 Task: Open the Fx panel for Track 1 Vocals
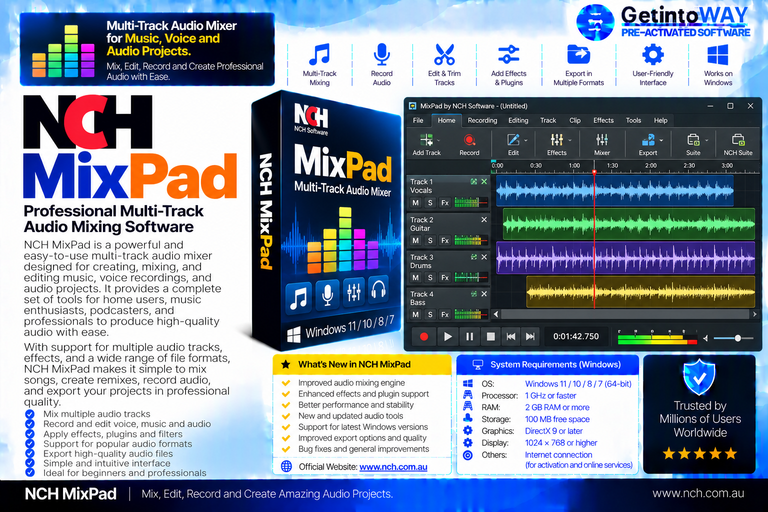445,202
